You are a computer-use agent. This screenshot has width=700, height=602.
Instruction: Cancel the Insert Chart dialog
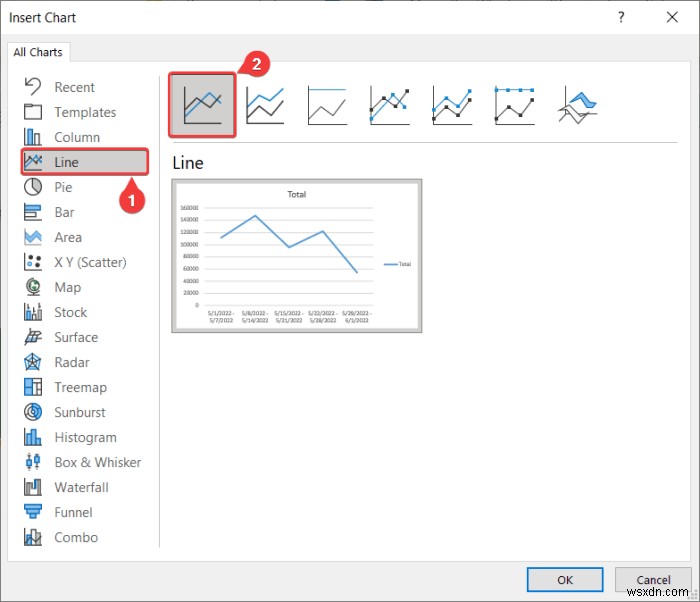(653, 580)
